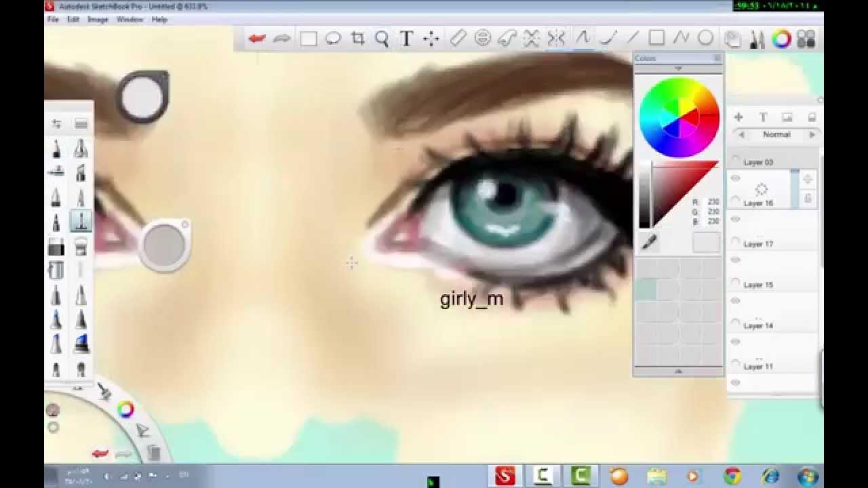This screenshot has height=488, width=868.
Task: Open the Help menu
Action: coord(159,20)
